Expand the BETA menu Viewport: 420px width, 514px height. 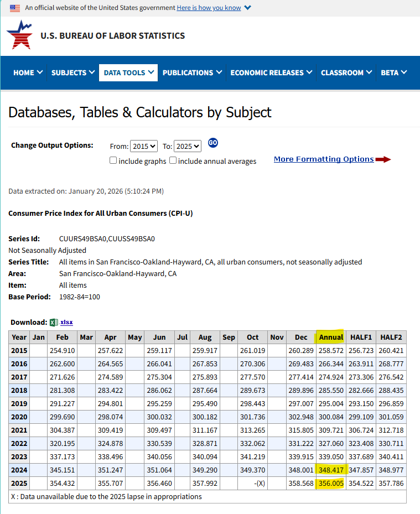coord(393,72)
